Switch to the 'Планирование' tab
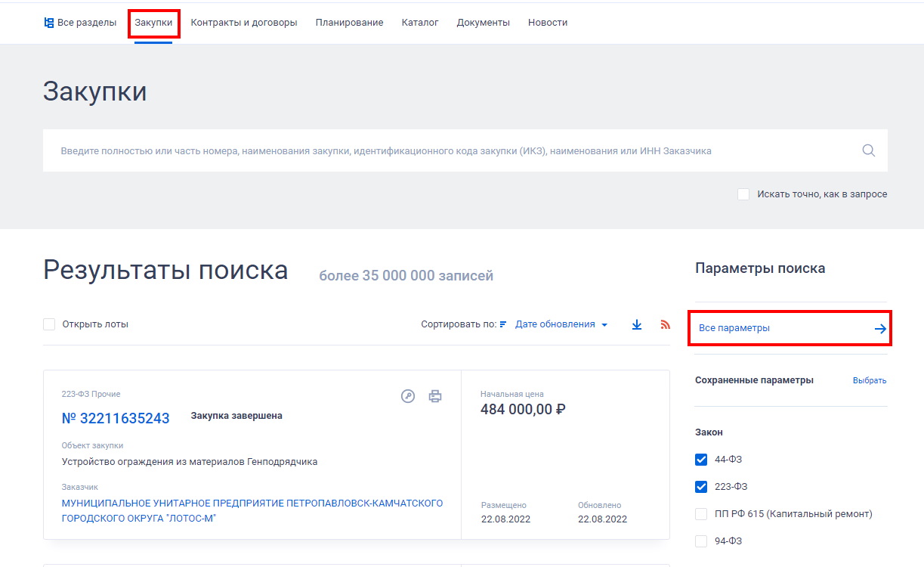 349,23
